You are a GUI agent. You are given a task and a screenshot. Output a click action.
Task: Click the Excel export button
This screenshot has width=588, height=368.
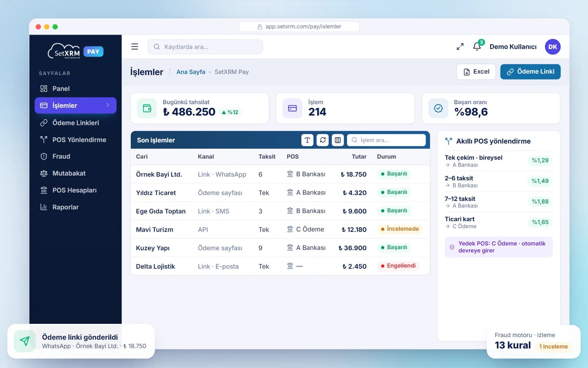[476, 72]
